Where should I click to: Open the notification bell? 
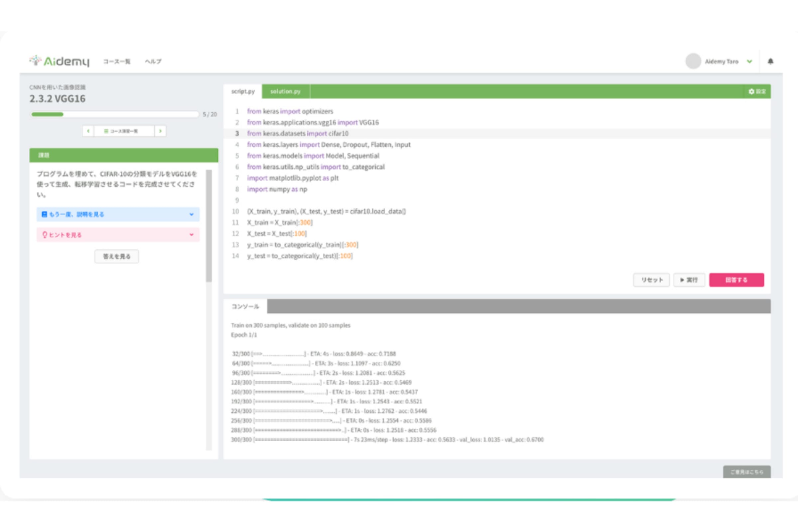coord(770,62)
